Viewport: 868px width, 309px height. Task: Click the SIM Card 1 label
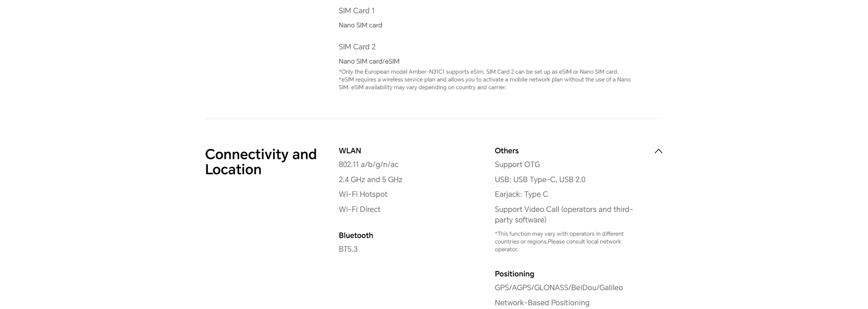click(356, 11)
